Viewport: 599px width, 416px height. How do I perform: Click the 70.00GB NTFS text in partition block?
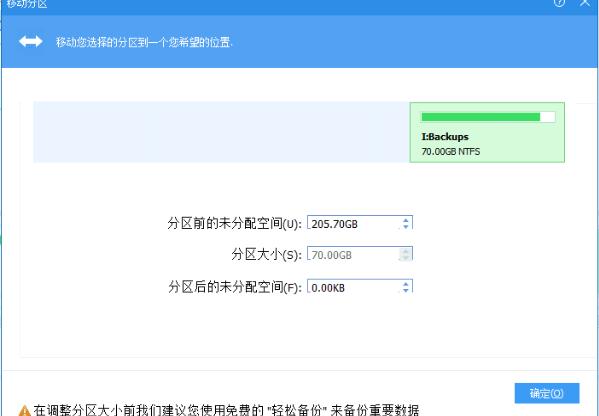[x=451, y=152]
